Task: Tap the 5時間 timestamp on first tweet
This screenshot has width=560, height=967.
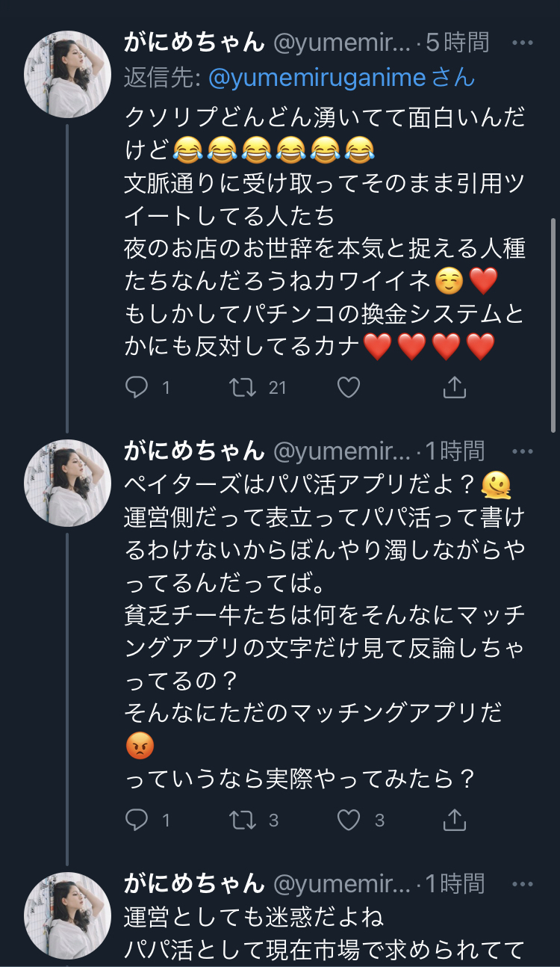Action: pos(457,43)
